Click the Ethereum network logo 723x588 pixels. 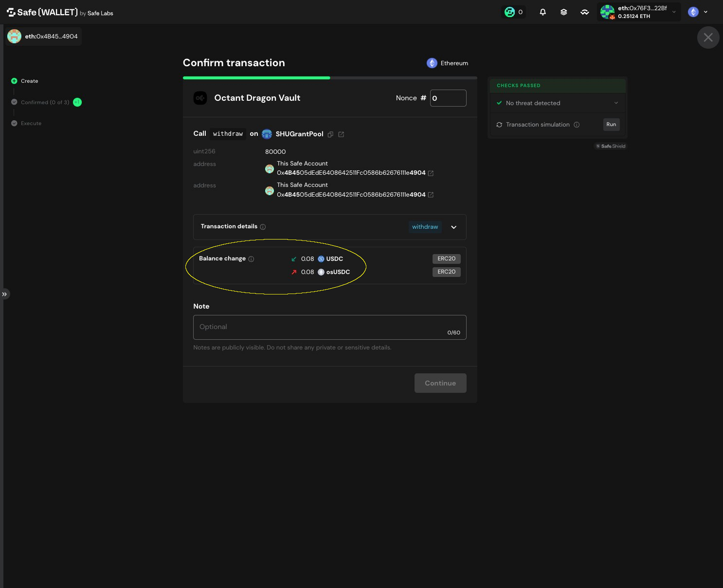432,63
